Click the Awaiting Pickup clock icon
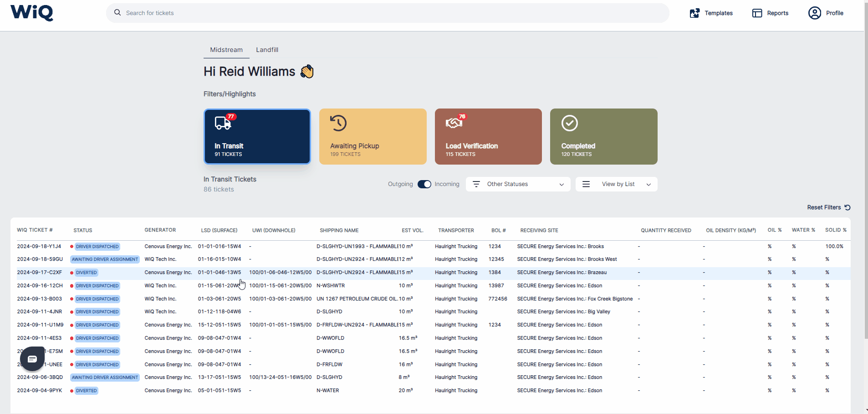Viewport: 868px width, 414px height. point(338,123)
